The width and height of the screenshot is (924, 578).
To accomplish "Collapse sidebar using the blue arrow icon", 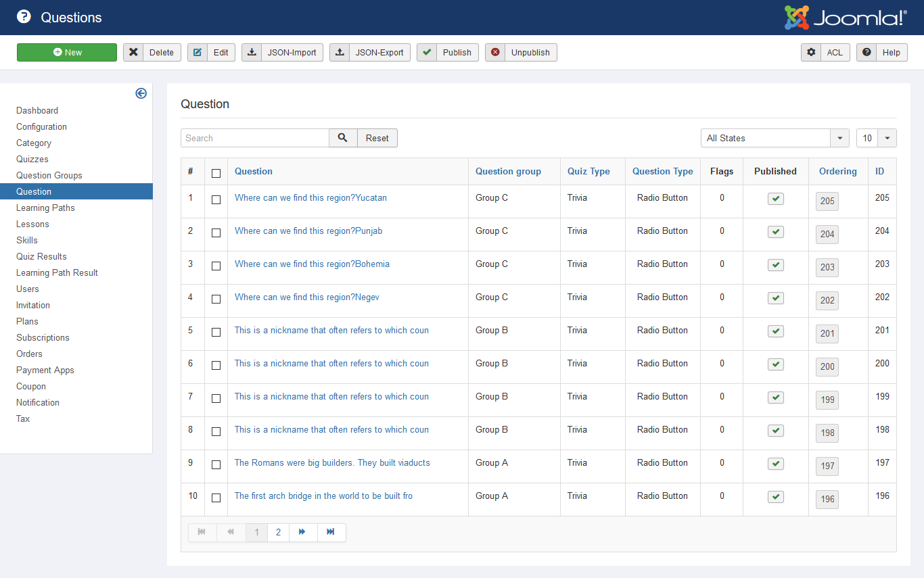I will tap(141, 93).
